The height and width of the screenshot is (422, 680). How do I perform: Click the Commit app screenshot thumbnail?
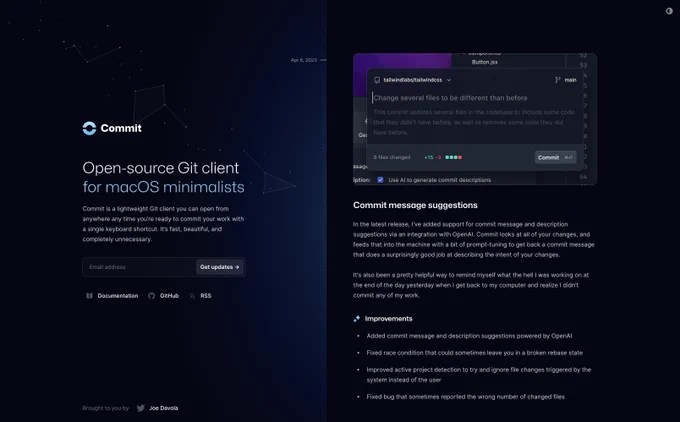pyautogui.click(x=475, y=119)
